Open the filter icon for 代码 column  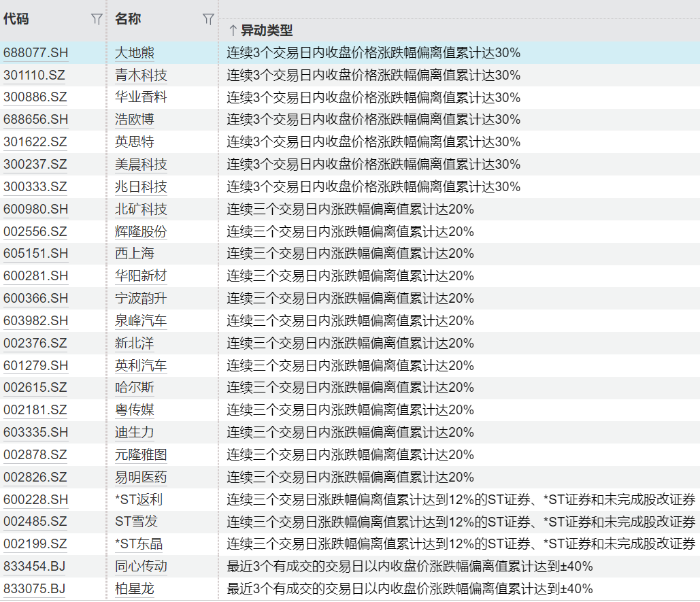tap(97, 19)
